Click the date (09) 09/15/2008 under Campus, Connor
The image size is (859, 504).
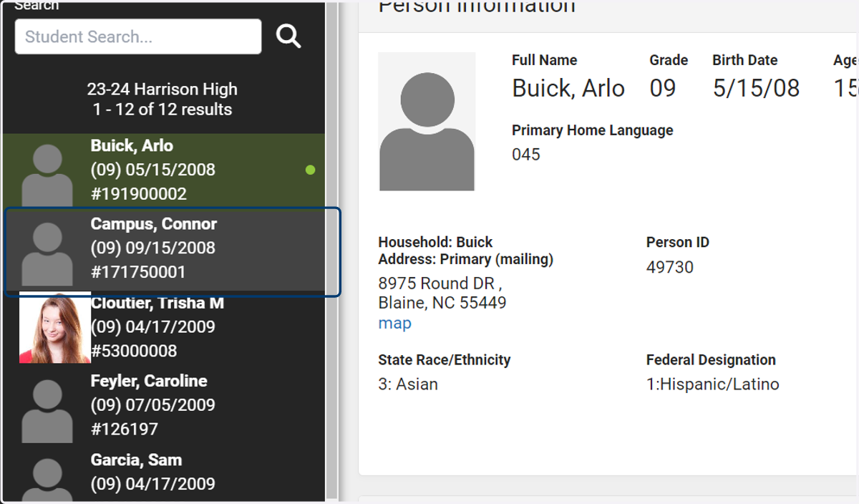[153, 248]
